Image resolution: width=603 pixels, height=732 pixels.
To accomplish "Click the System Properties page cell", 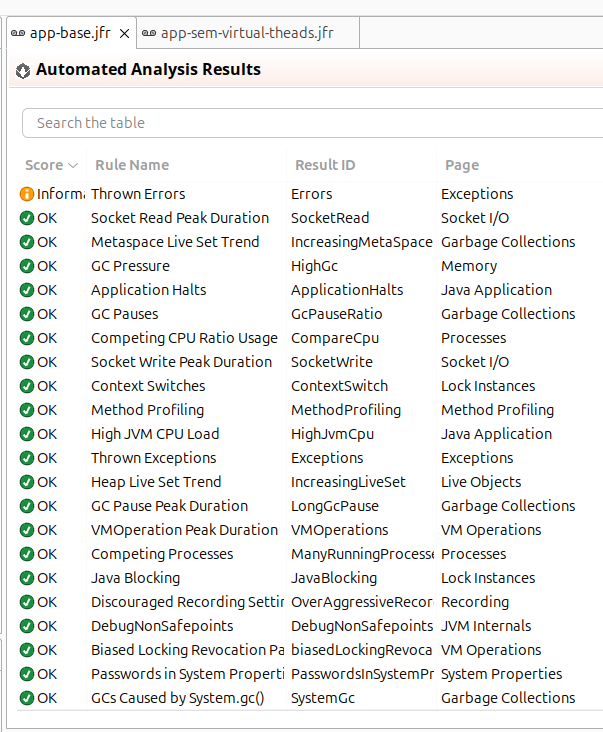I will point(501,674).
